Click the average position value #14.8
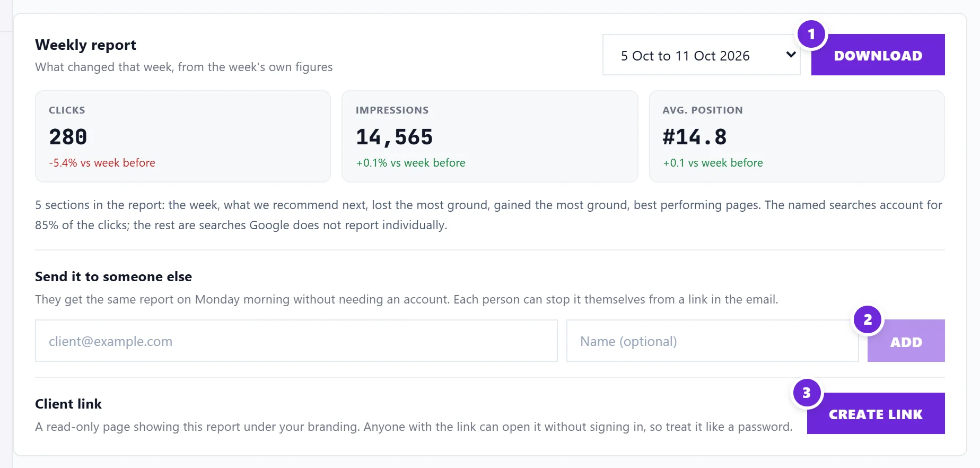The image size is (980, 468). (x=694, y=137)
